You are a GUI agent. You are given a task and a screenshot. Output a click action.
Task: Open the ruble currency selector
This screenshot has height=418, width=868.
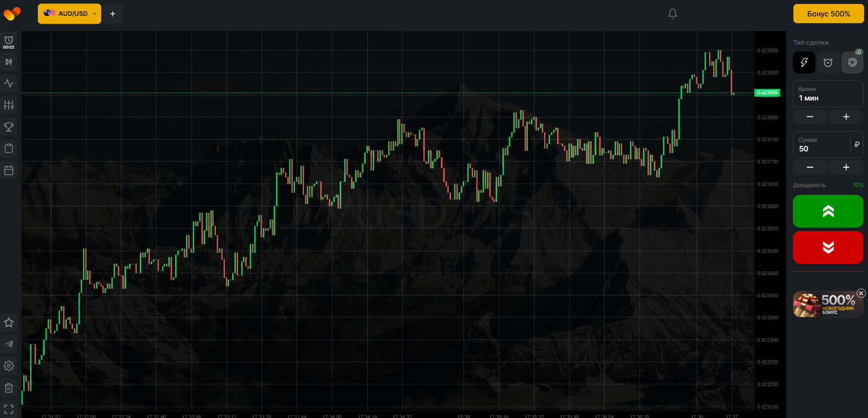pos(857,145)
